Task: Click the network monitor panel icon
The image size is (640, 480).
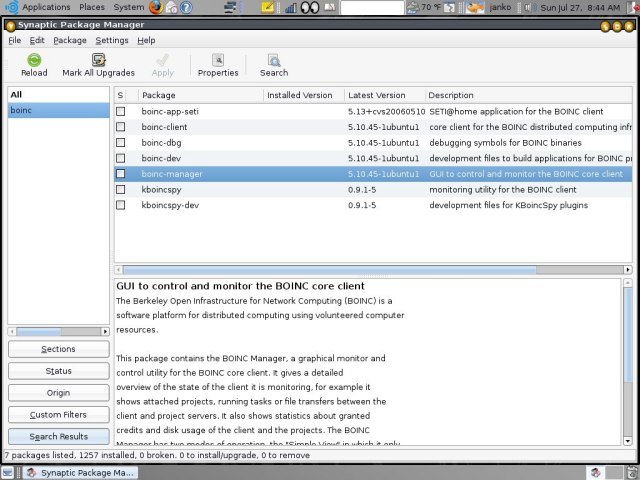Action: coord(231,7)
